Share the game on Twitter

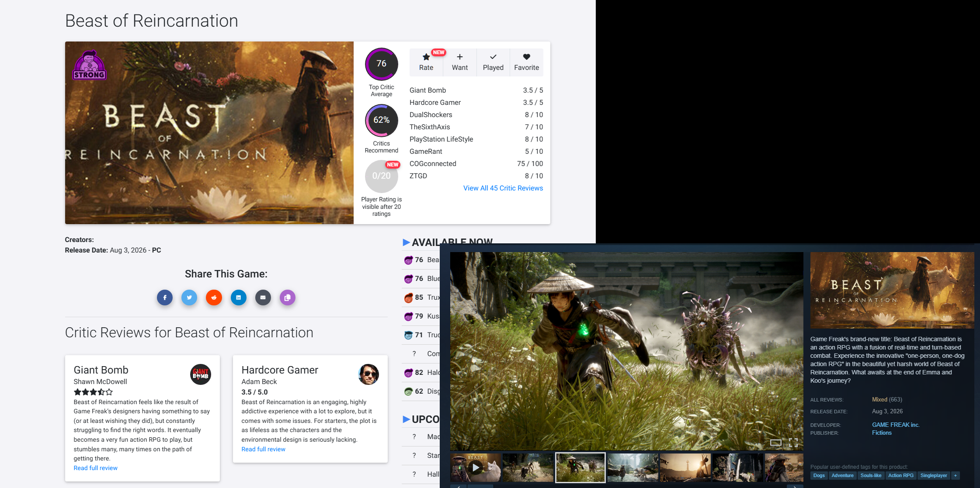[x=189, y=298]
